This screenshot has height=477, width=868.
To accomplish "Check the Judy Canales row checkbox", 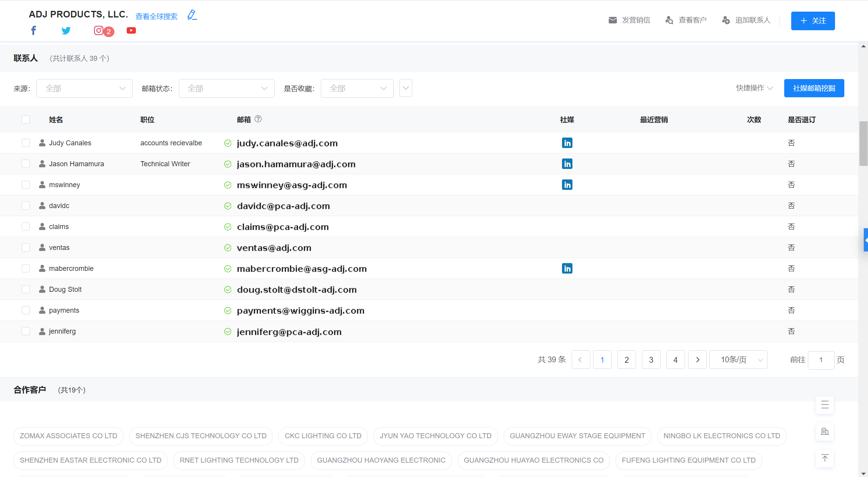I will (x=26, y=143).
